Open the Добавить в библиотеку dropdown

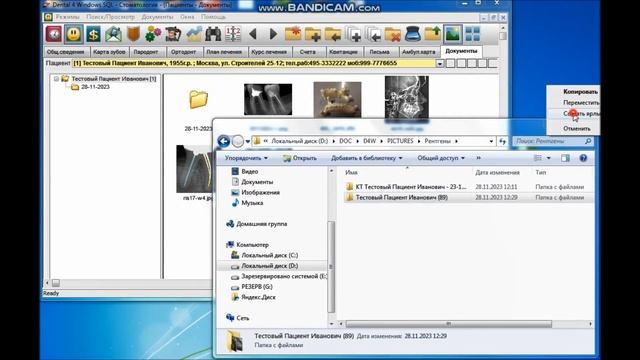(x=367, y=158)
